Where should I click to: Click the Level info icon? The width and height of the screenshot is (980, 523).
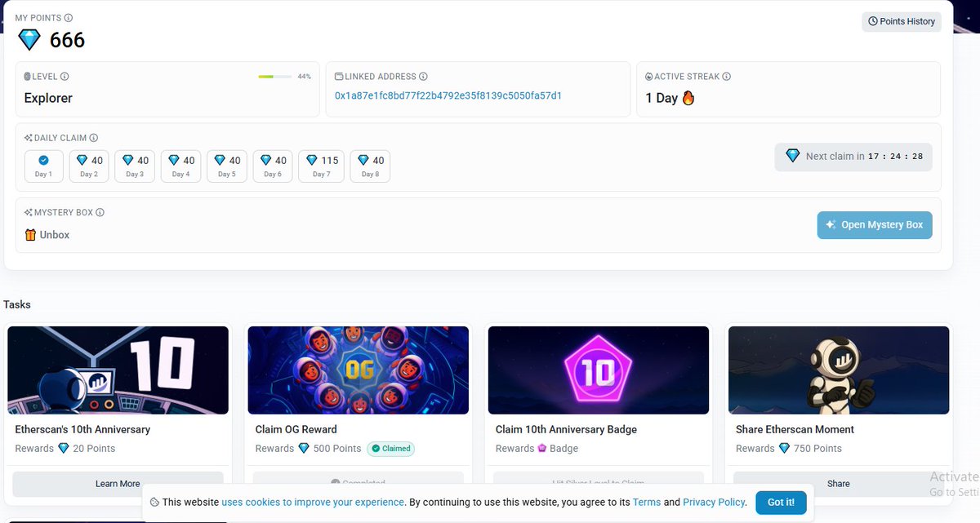click(x=65, y=77)
